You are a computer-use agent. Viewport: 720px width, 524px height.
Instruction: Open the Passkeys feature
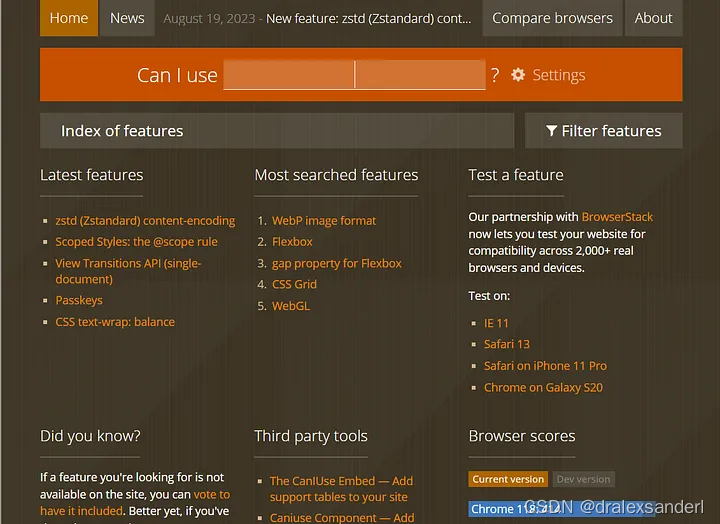tap(79, 300)
